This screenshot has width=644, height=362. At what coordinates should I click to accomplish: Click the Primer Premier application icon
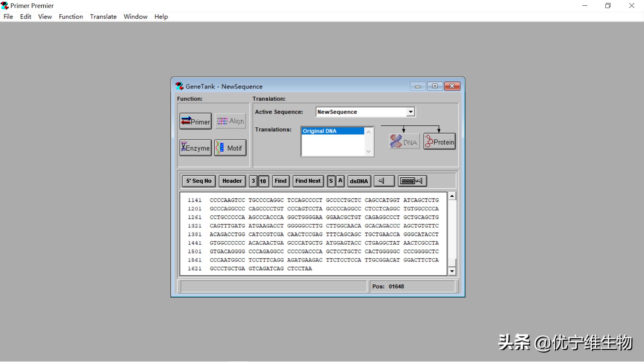point(5,6)
